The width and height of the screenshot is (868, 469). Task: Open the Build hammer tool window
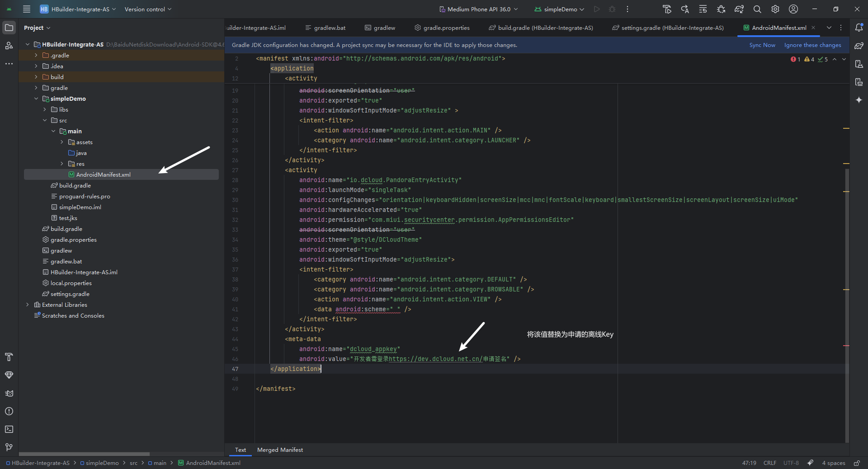click(9, 357)
